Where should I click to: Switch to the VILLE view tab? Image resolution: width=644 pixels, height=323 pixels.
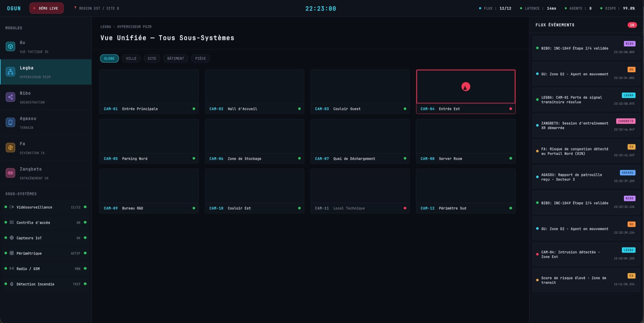pyautogui.click(x=131, y=58)
